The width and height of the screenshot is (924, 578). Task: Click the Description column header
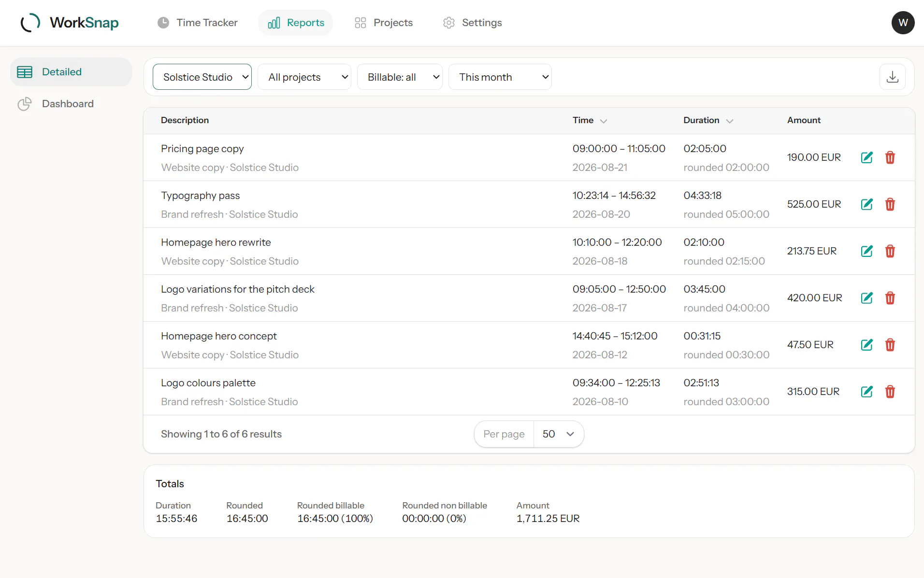pos(185,120)
